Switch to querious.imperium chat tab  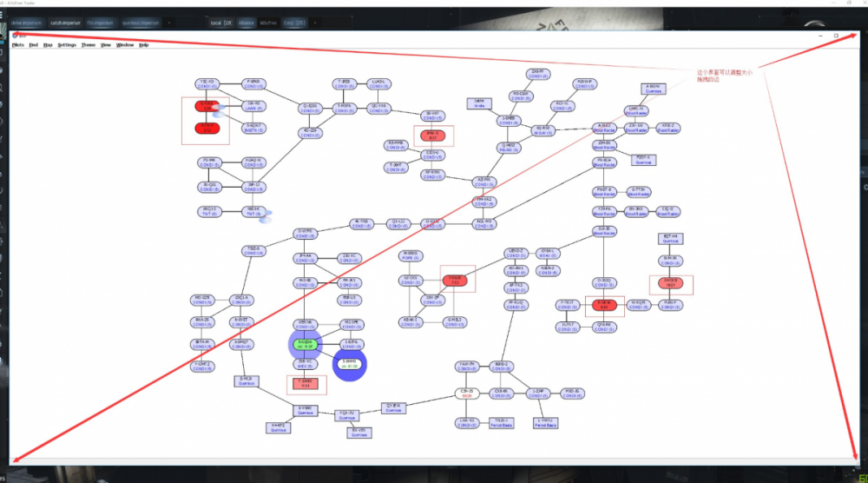[142, 21]
